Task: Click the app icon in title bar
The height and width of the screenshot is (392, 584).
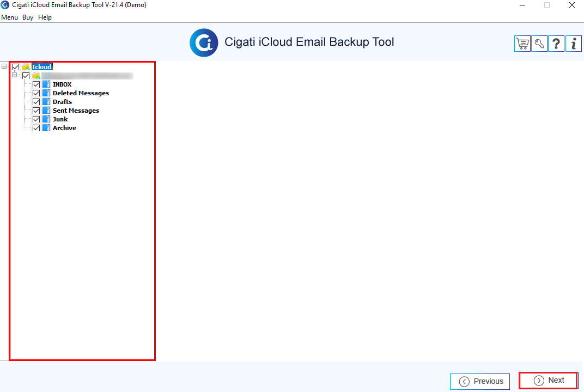Action: (5, 5)
